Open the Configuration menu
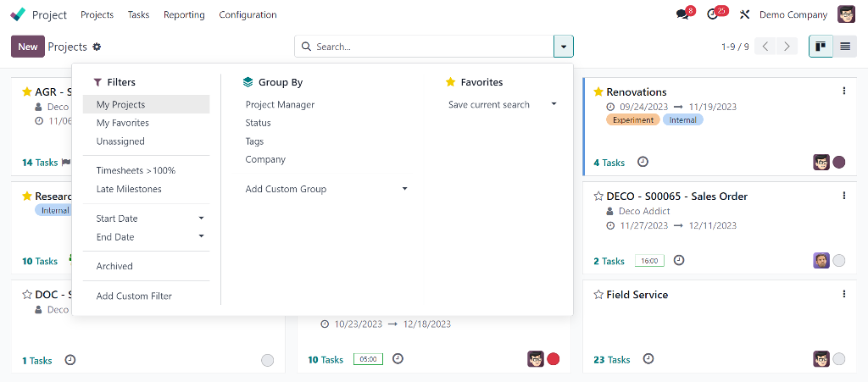Viewport: 868px width, 382px height. pyautogui.click(x=248, y=14)
